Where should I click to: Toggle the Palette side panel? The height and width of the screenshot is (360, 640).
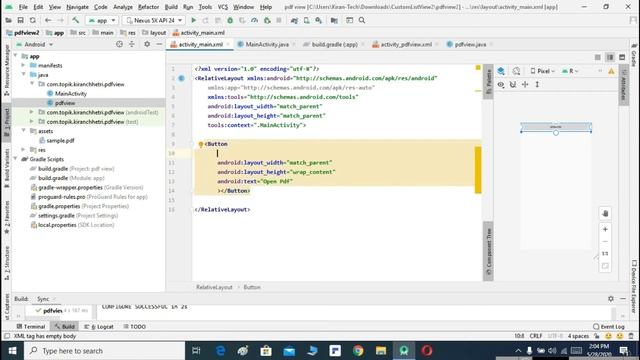(488, 82)
